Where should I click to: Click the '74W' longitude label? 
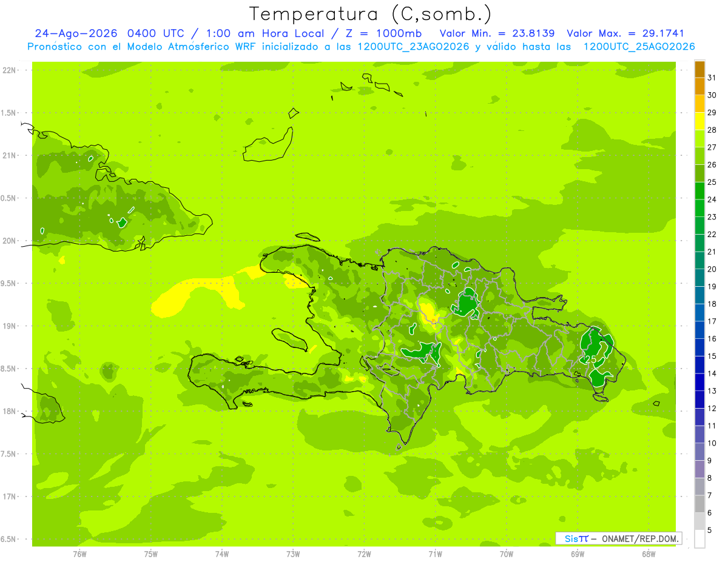(221, 554)
